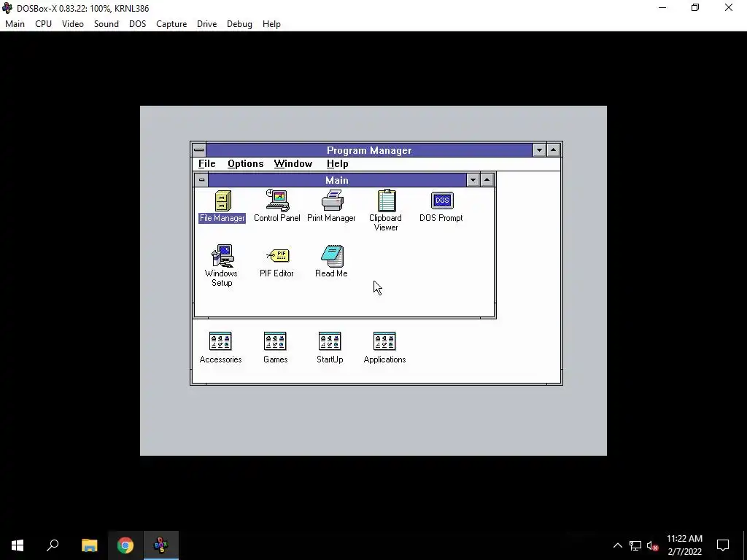Screen dimensions: 747x560
Task: Open the Program Manager control-menu box
Action: pyautogui.click(x=199, y=150)
